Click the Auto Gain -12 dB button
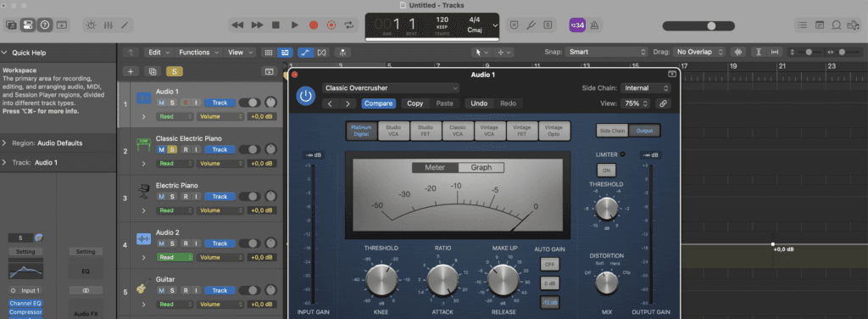 549,302
